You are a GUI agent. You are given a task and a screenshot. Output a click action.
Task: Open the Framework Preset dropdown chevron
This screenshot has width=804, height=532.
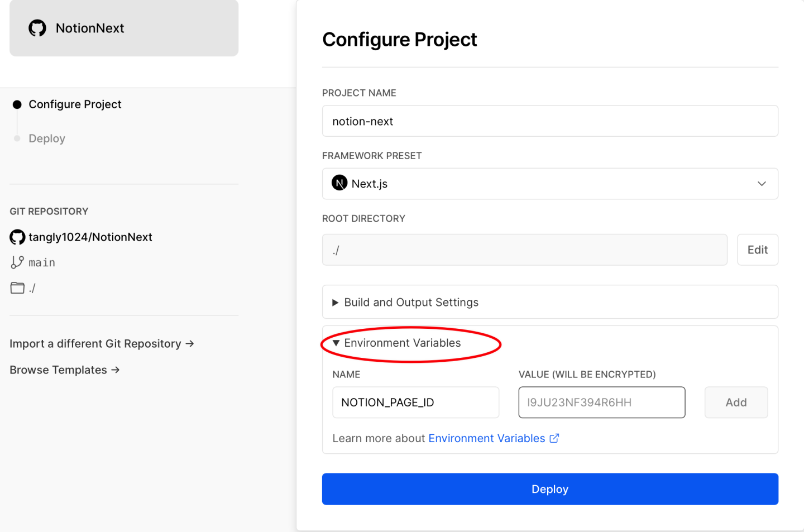pos(762,184)
